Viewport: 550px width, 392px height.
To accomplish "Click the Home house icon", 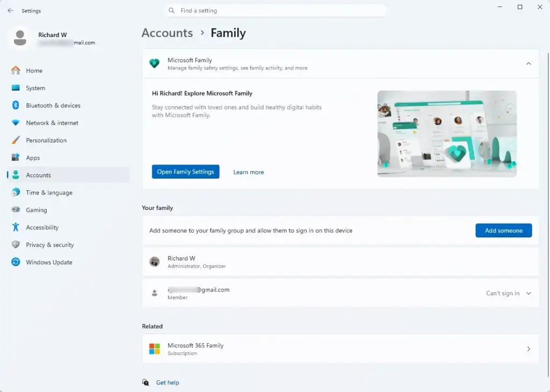I will tap(16, 70).
